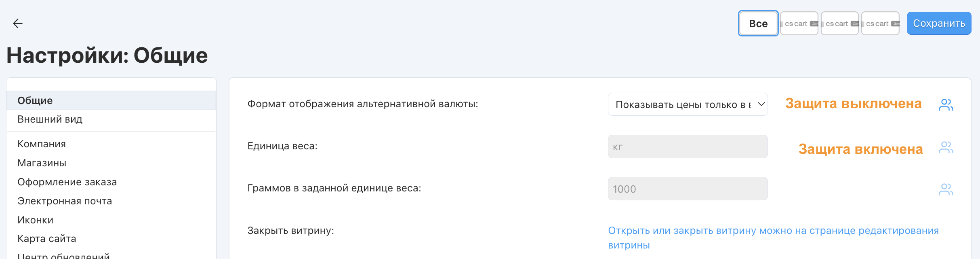This screenshot has height=259, width=980.
Task: Navigate to Магазины settings
Action: pos(42,163)
